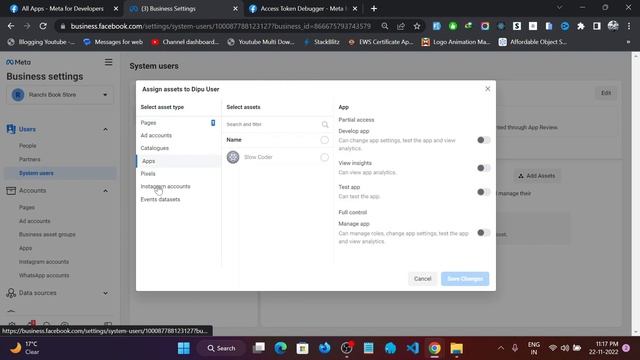The width and height of the screenshot is (640, 360).
Task: Expand the Data sources section
Action: coord(105,293)
